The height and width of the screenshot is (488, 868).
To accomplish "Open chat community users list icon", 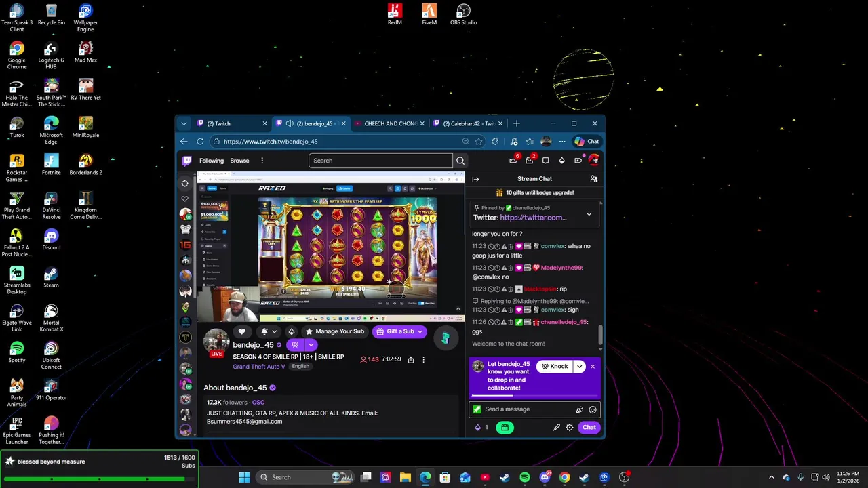I will [x=593, y=179].
